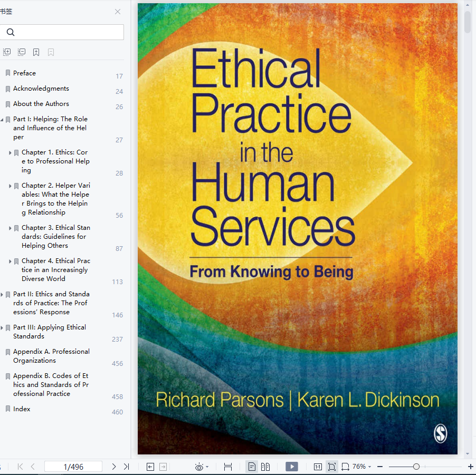This screenshot has width=476, height=475.
Task: Close the bookmark panel
Action: pos(118,12)
